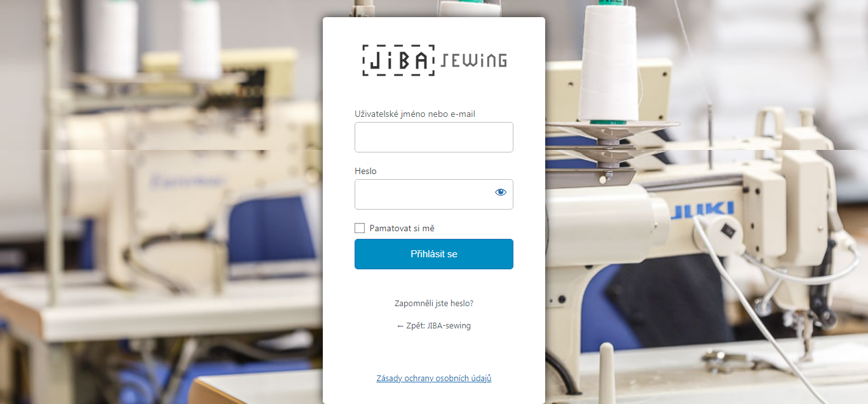Open the Zapomněli jste heslo? link
Viewport: 868px width, 404px height.
(434, 304)
